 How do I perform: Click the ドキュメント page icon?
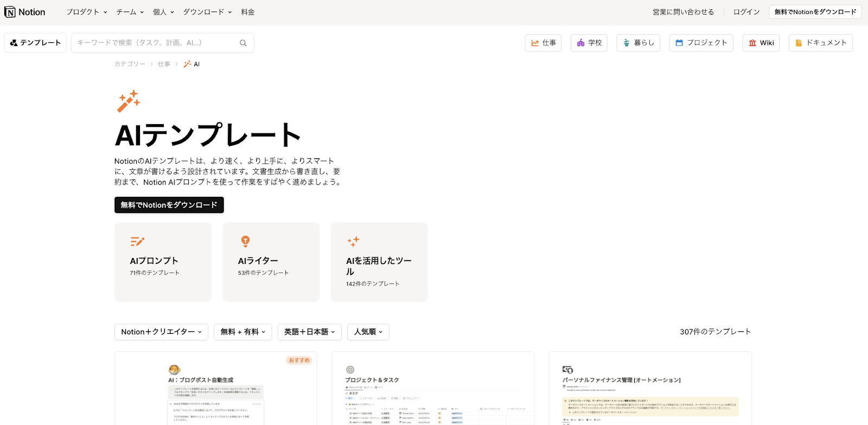pos(799,43)
